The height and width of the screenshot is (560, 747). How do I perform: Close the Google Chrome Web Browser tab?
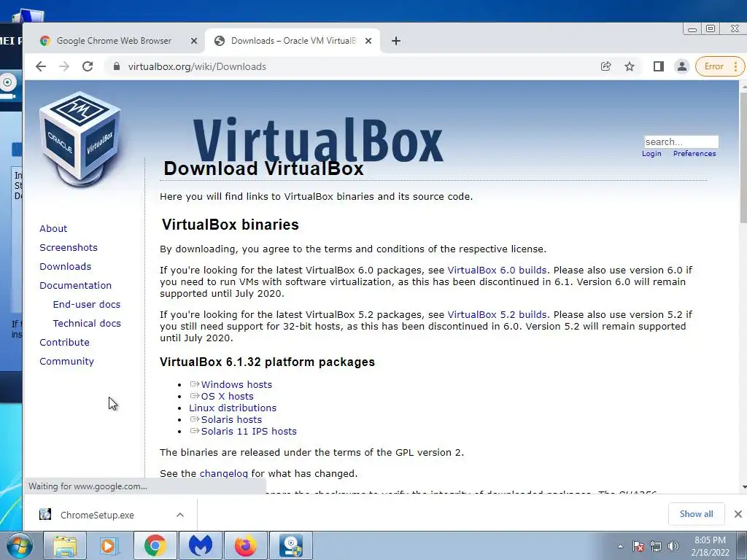194,41
